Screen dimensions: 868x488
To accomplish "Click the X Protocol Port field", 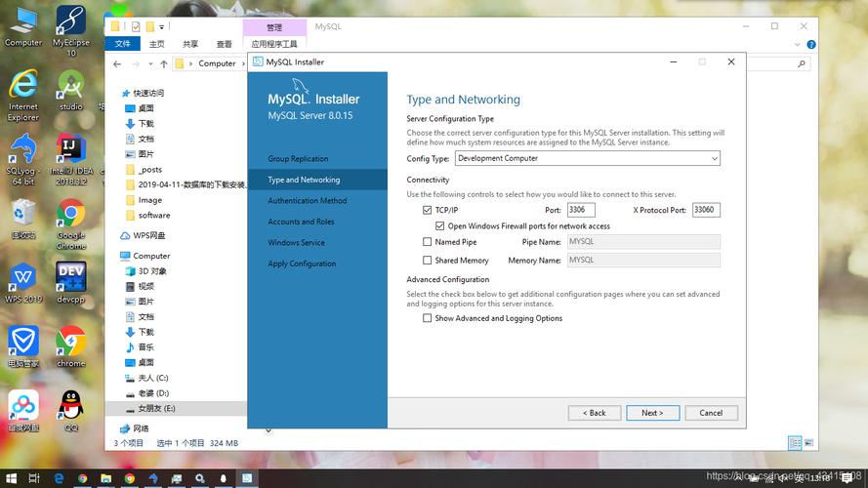I will pos(706,210).
